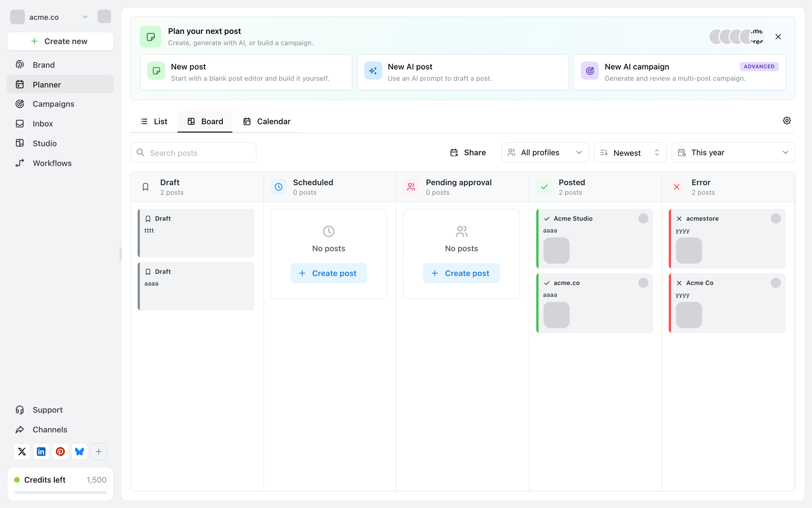This screenshot has width=812, height=508.
Task: Open Planner in the sidebar
Action: point(60,84)
